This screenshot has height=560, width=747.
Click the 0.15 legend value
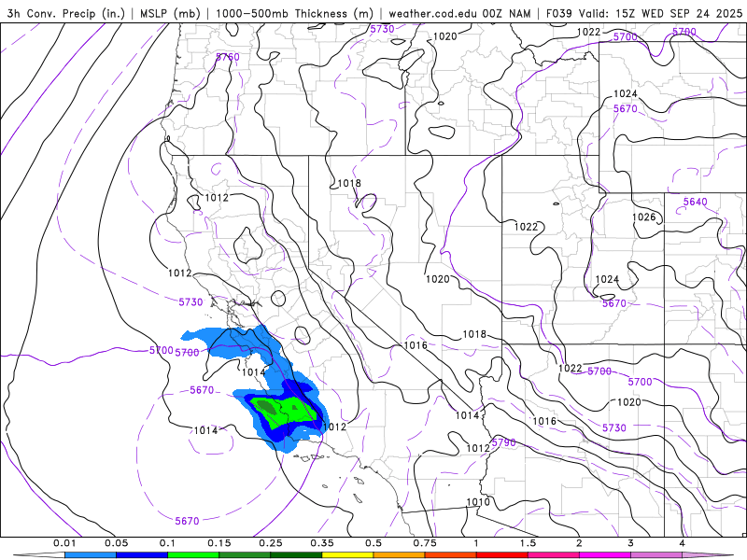click(219, 543)
